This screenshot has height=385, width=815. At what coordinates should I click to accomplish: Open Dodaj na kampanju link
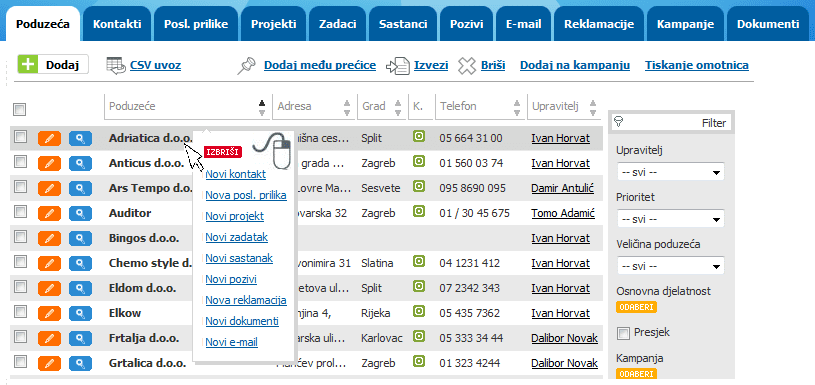point(575,65)
